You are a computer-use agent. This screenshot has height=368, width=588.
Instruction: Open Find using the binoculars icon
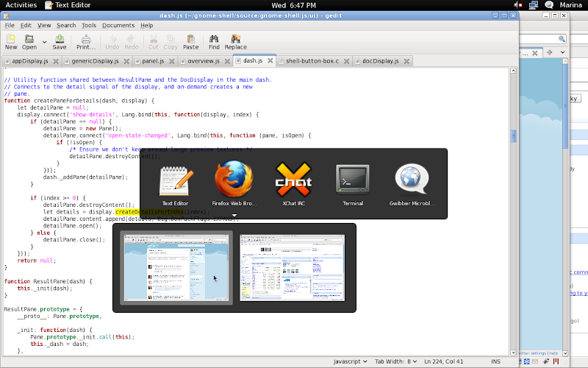click(214, 42)
